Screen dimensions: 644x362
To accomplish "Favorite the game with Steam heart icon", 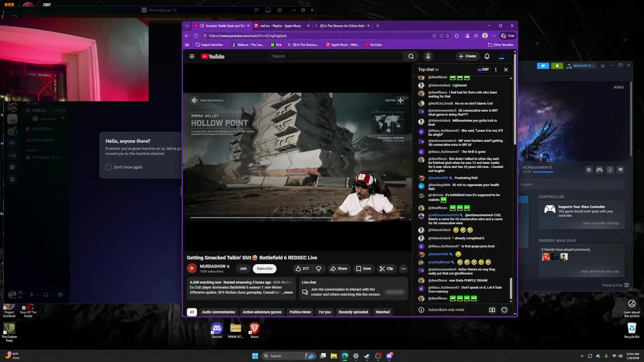I will tap(620, 170).
